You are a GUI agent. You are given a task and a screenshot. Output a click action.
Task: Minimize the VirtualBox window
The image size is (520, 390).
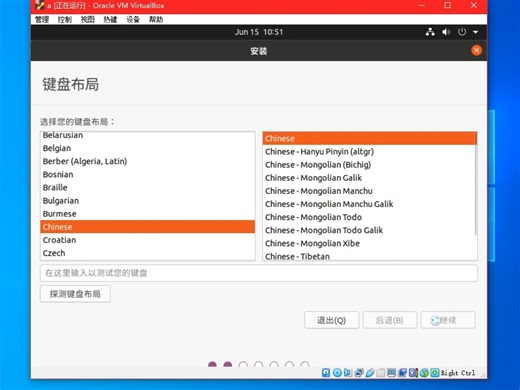pos(422,5)
